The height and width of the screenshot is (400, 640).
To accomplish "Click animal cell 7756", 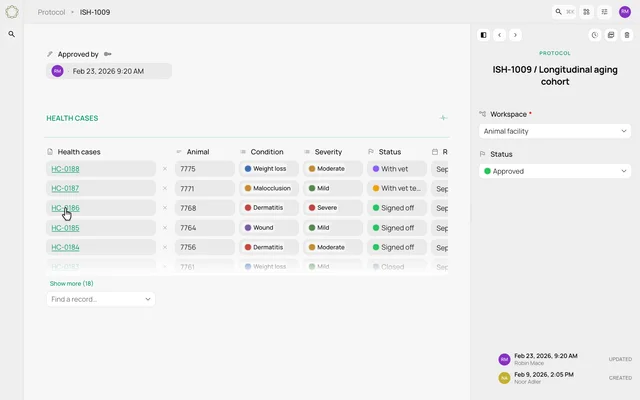I will coord(205,247).
